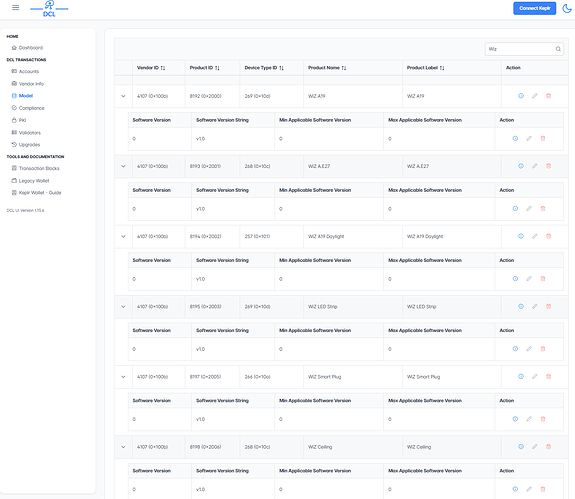
Task: View details of WiZ A19 Daylight model
Action: 521,236
